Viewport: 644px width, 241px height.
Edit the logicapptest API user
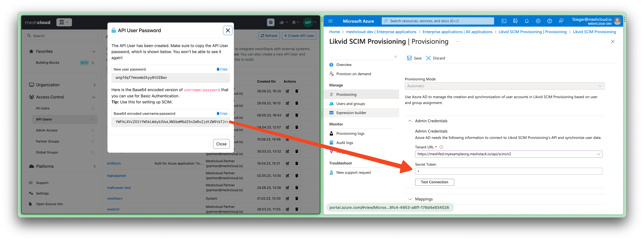[x=287, y=175]
